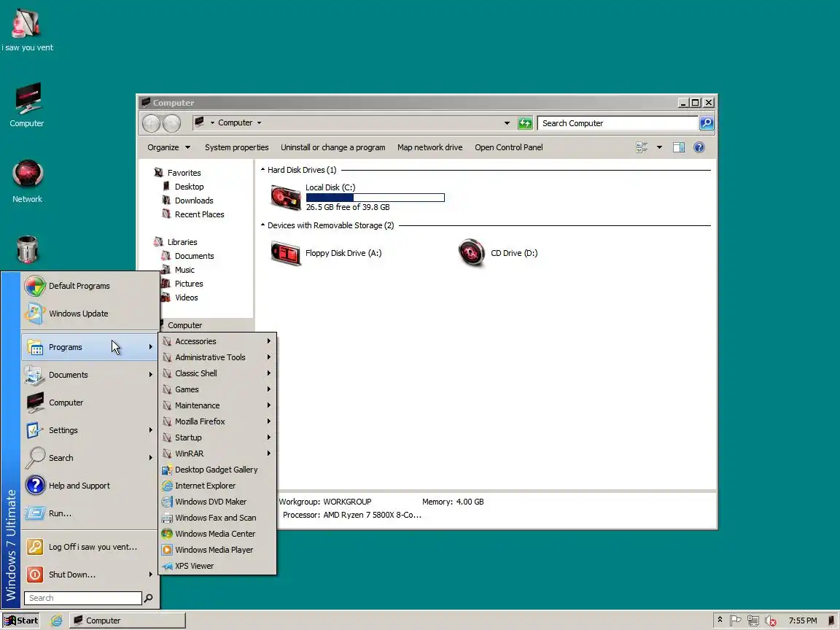The width and height of the screenshot is (840, 630).
Task: Select Downloads in Favorites pane
Action: click(x=187, y=201)
